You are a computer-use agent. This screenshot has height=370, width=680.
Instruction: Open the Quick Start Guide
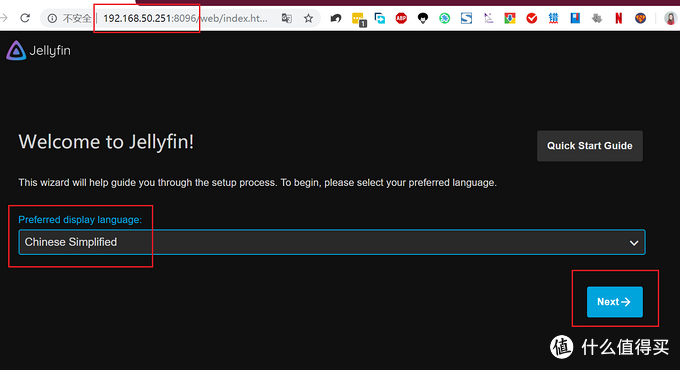click(590, 146)
